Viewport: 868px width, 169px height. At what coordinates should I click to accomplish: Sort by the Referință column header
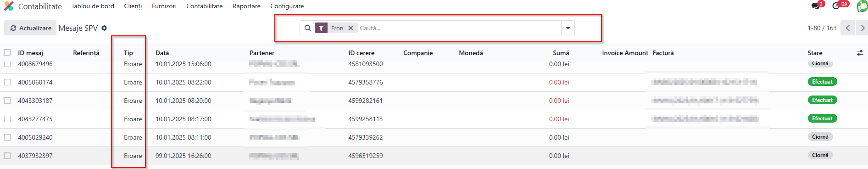point(86,53)
